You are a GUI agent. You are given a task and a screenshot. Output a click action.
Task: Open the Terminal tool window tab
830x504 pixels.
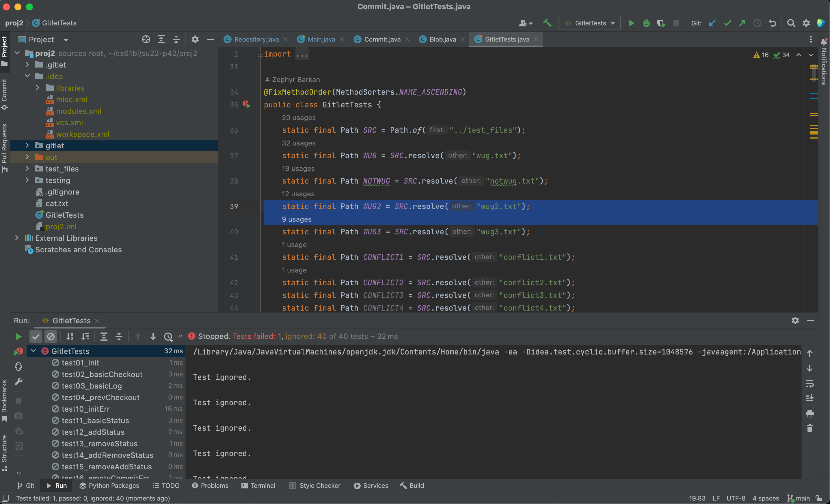click(258, 486)
